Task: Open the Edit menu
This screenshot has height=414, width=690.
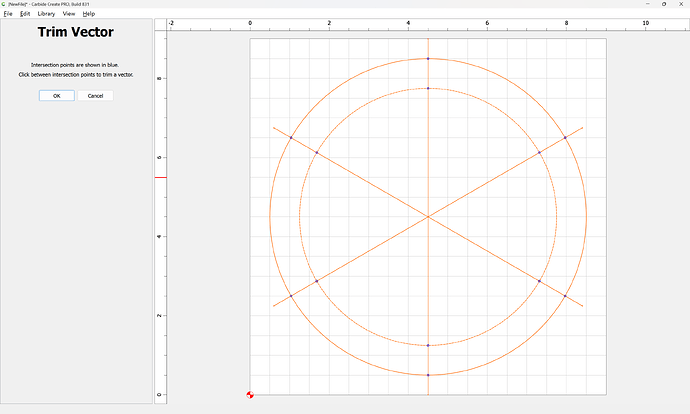Action: coord(25,14)
